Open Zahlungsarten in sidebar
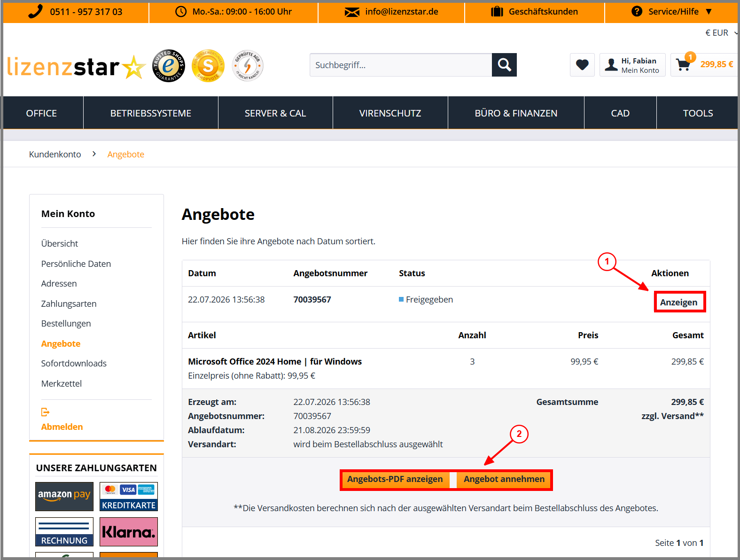This screenshot has height=560, width=740. point(69,304)
